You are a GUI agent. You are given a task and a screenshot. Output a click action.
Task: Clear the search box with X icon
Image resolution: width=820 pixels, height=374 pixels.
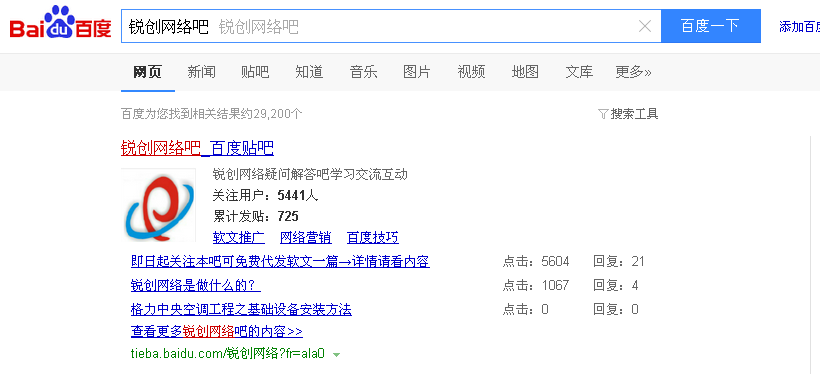645,26
